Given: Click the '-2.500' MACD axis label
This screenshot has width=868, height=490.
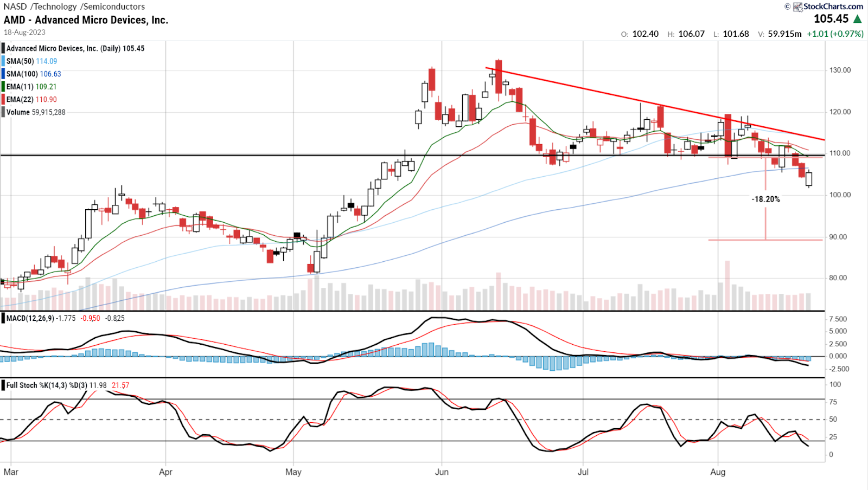Looking at the screenshot, I should point(838,369).
